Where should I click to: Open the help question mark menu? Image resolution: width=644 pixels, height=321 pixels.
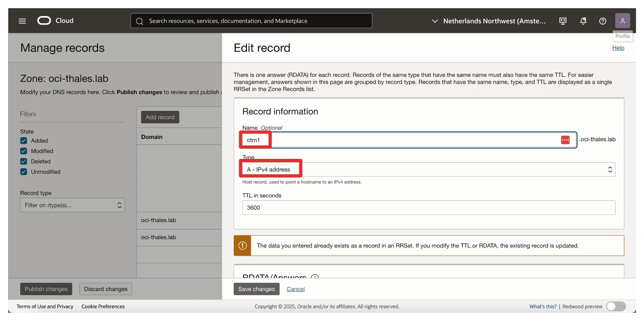[x=603, y=21]
